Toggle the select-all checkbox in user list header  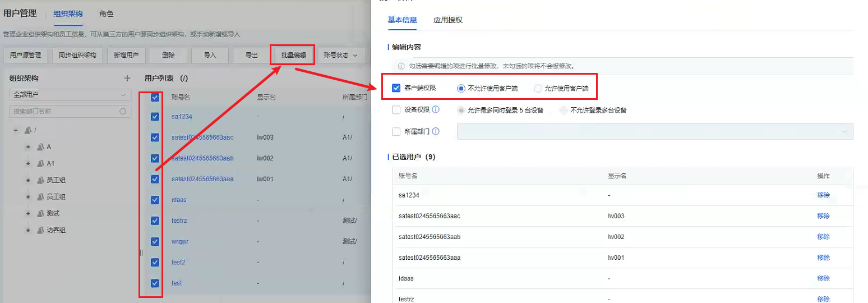[155, 97]
